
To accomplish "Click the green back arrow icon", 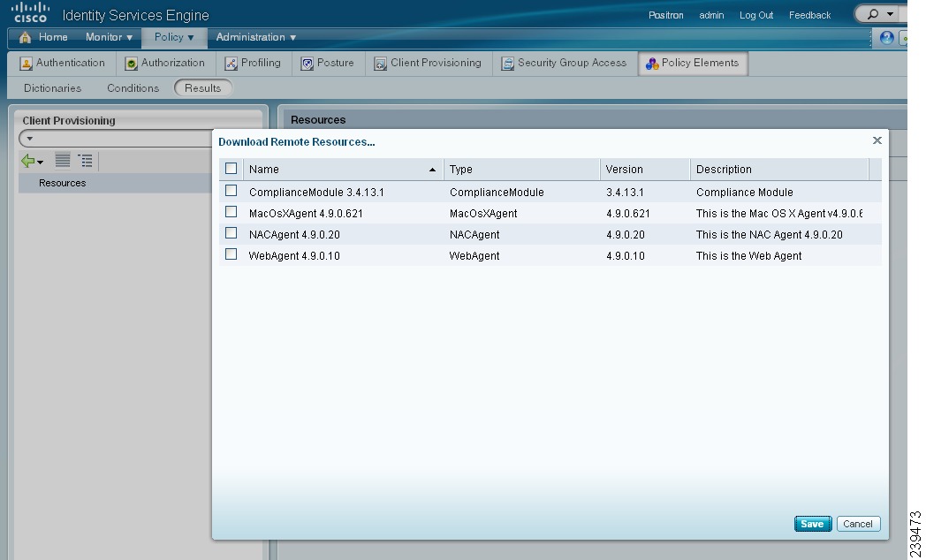I will pyautogui.click(x=27, y=161).
